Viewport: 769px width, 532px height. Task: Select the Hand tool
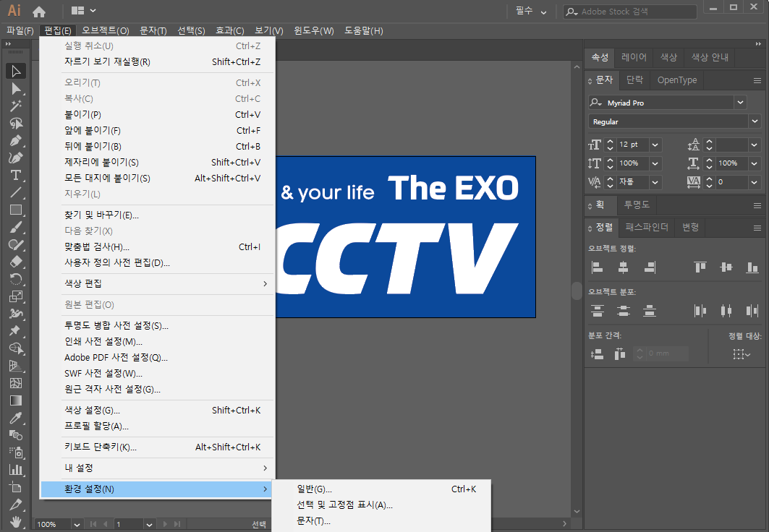coord(16,522)
